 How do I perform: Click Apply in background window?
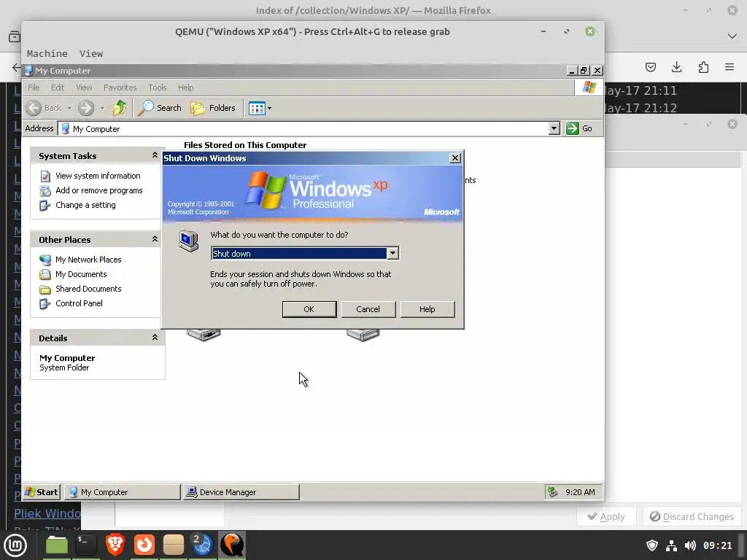click(x=606, y=517)
